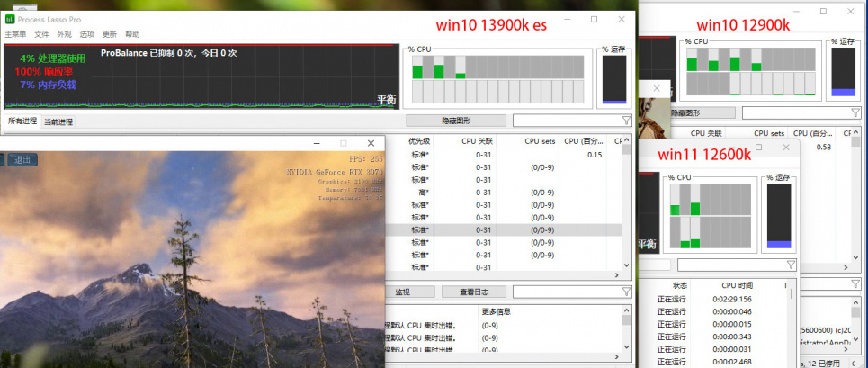Click the % CPU core bars in 12900k window
The width and height of the screenshot is (868, 368).
click(x=751, y=71)
